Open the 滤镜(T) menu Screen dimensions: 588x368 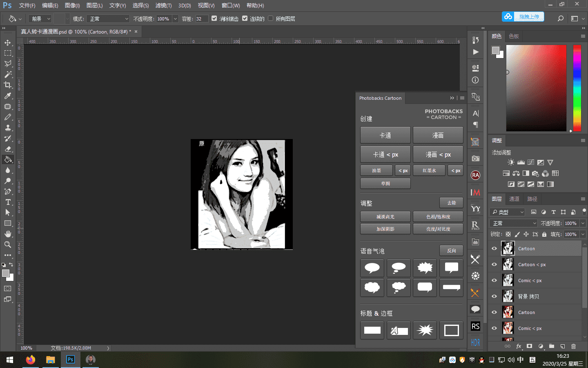[163, 5]
